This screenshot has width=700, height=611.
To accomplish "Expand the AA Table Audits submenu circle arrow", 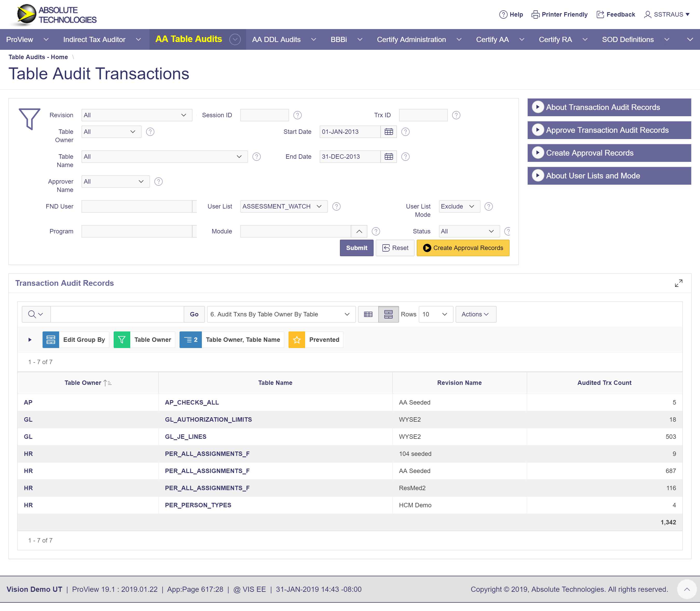I will (x=235, y=40).
